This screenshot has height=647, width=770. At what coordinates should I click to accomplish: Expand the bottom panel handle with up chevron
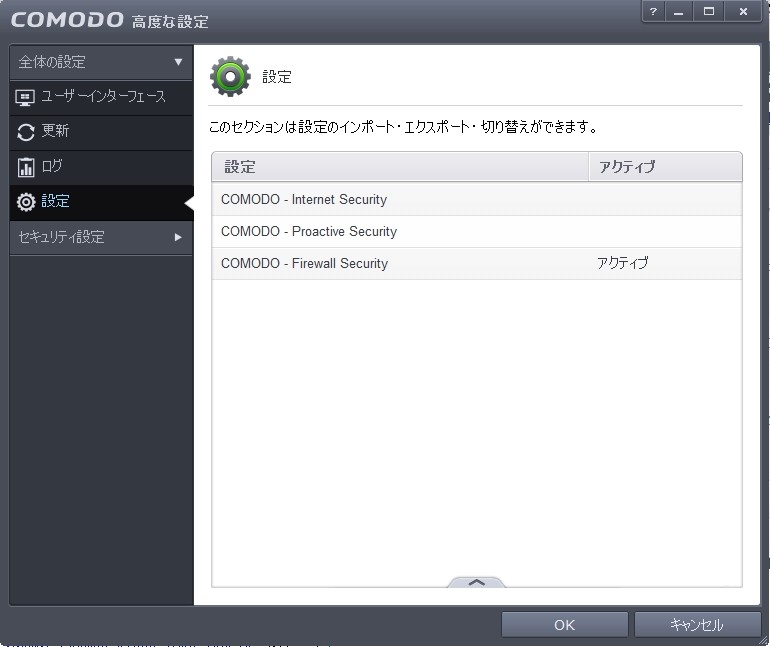pyautogui.click(x=476, y=582)
